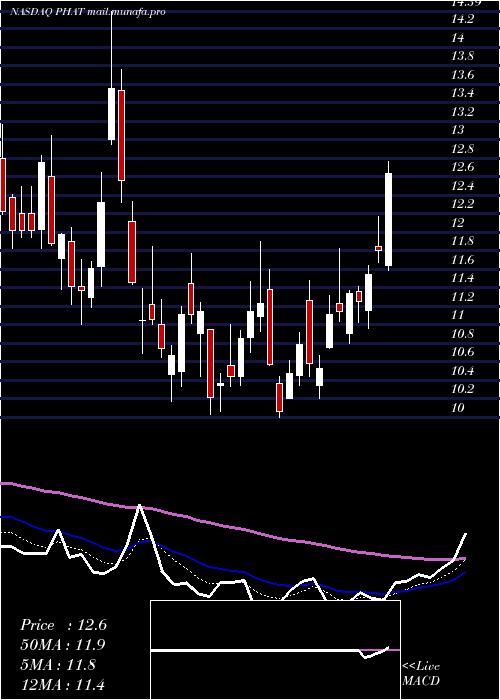Screen dimensions: 500x700
Task: Click the 11.8 price axis label
Action: [x=462, y=242]
